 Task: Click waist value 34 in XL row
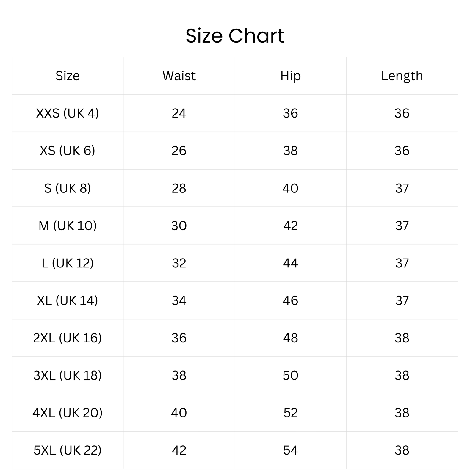pyautogui.click(x=179, y=301)
